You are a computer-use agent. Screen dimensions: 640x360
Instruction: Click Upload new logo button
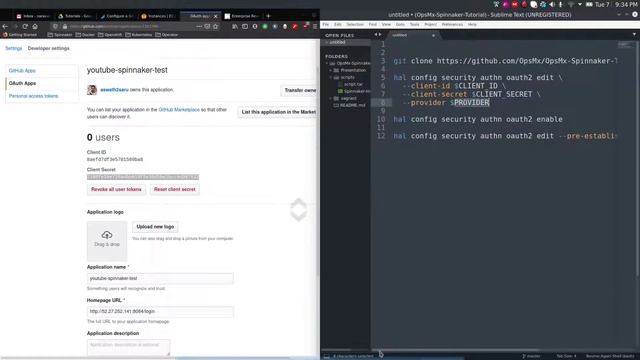tap(155, 227)
